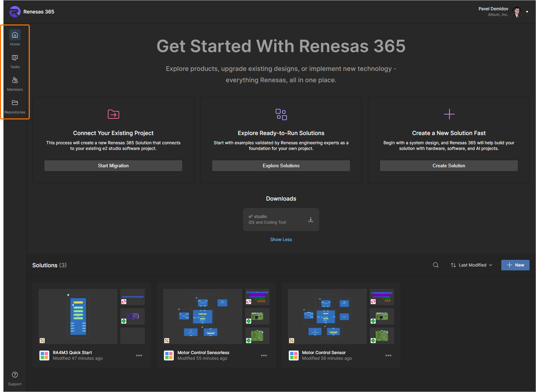Open the Motor Control Sensor main thumbnail
This screenshot has width=536, height=392.
(327, 317)
